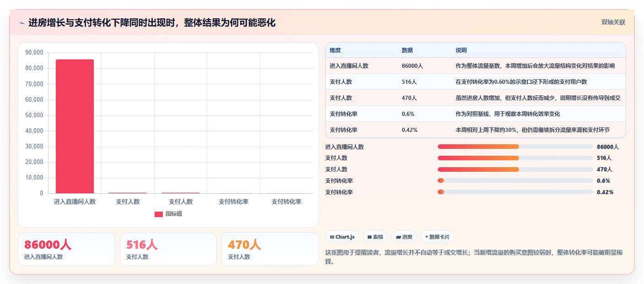The width and height of the screenshot is (644, 284).
Task: Click the 维度 table column header
Action: [335, 50]
